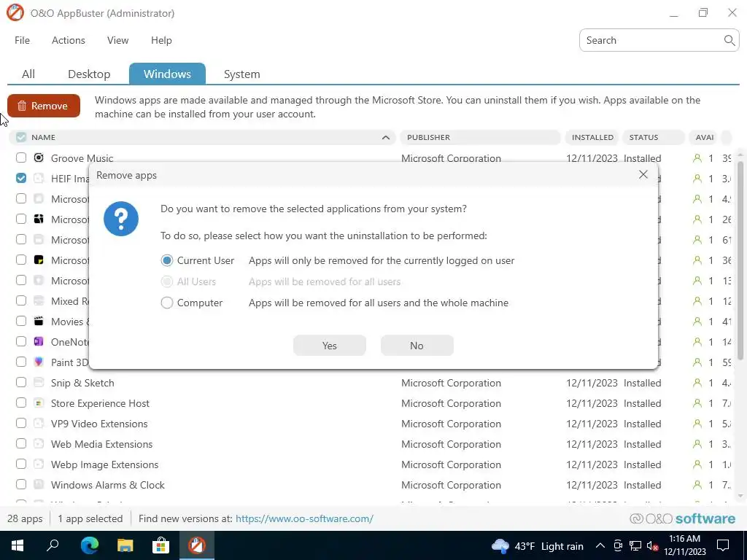
Task: Cancel removal with the No button
Action: click(417, 345)
